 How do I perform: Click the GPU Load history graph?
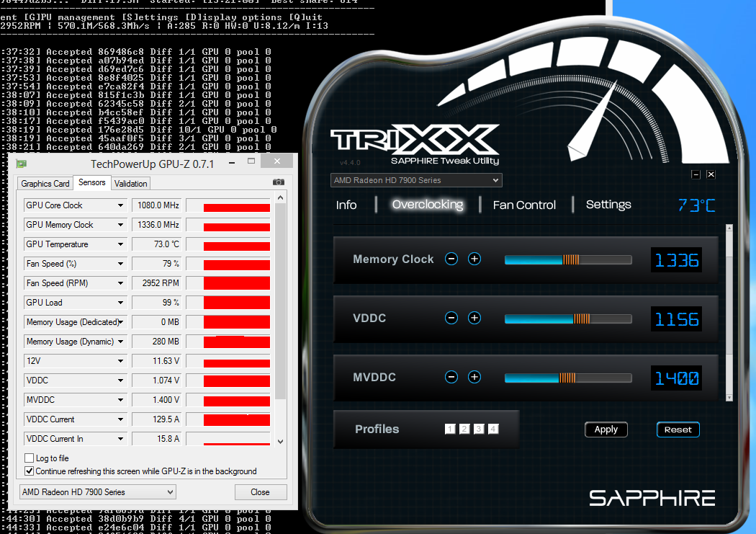click(x=228, y=303)
